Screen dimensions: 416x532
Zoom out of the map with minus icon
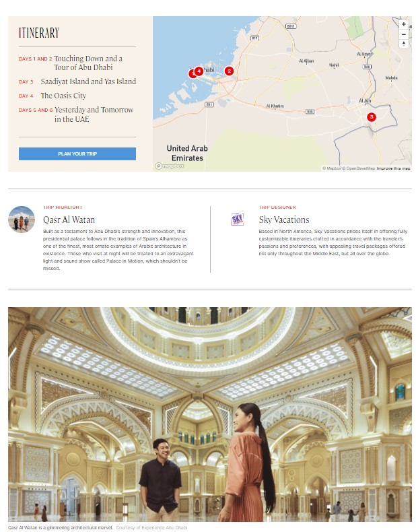[403, 34]
